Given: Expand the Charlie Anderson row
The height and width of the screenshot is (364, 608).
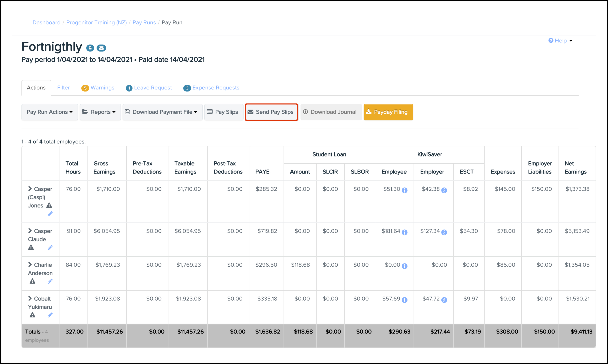Looking at the screenshot, I should 30,264.
